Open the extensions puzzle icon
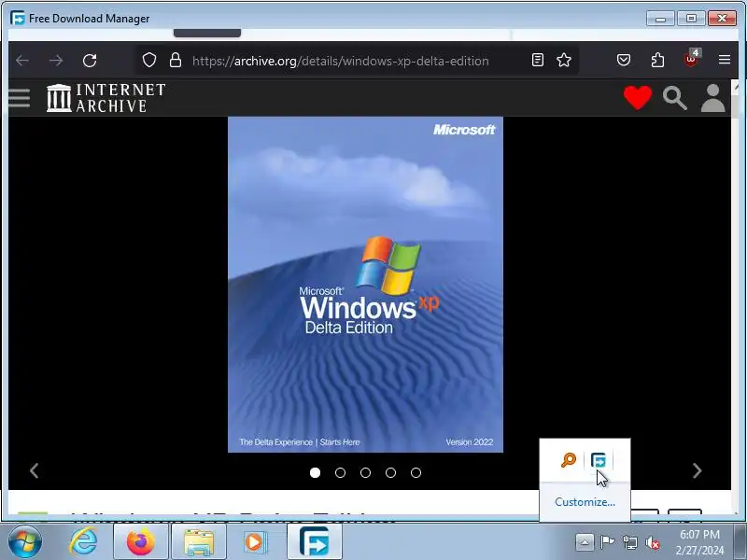 (x=657, y=60)
